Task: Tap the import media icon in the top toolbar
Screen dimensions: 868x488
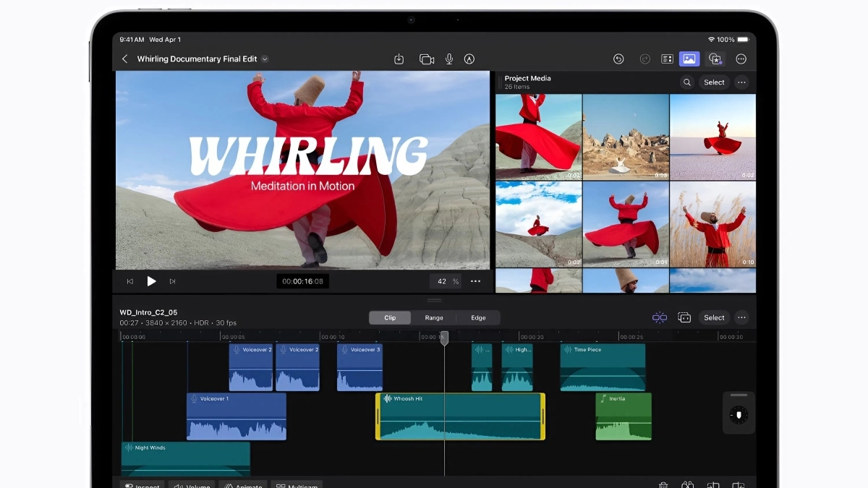Action: click(399, 59)
